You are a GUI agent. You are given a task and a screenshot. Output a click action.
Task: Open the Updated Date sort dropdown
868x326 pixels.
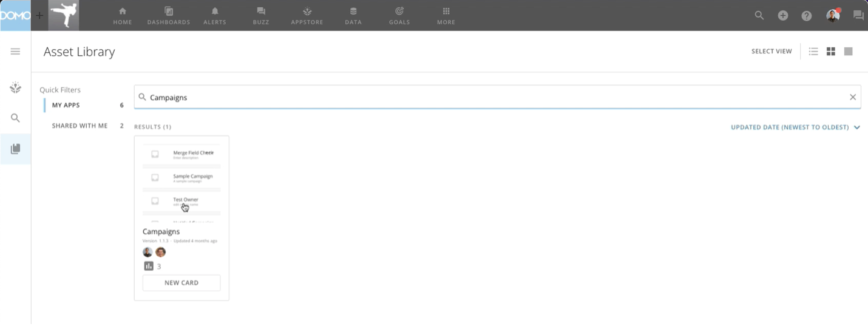pos(795,127)
